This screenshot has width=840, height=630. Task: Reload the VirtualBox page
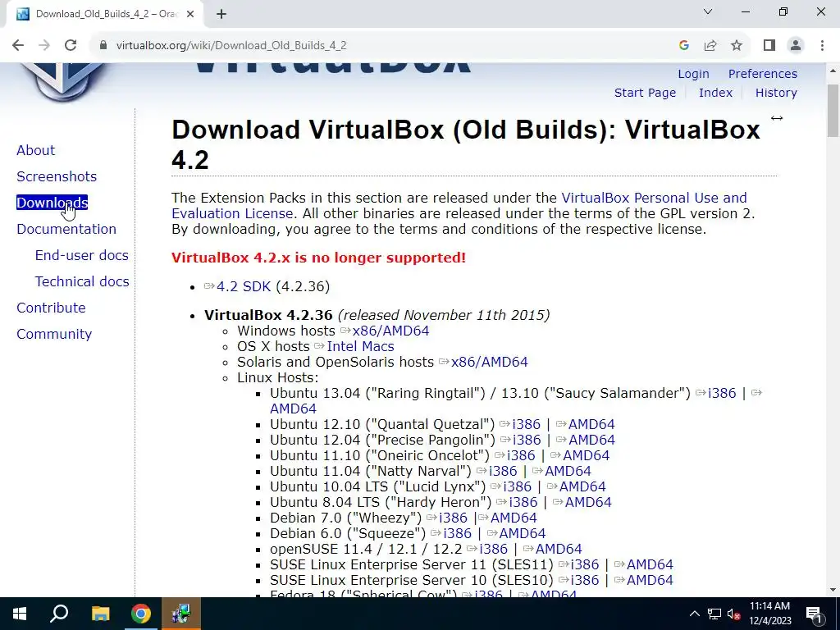click(x=71, y=46)
